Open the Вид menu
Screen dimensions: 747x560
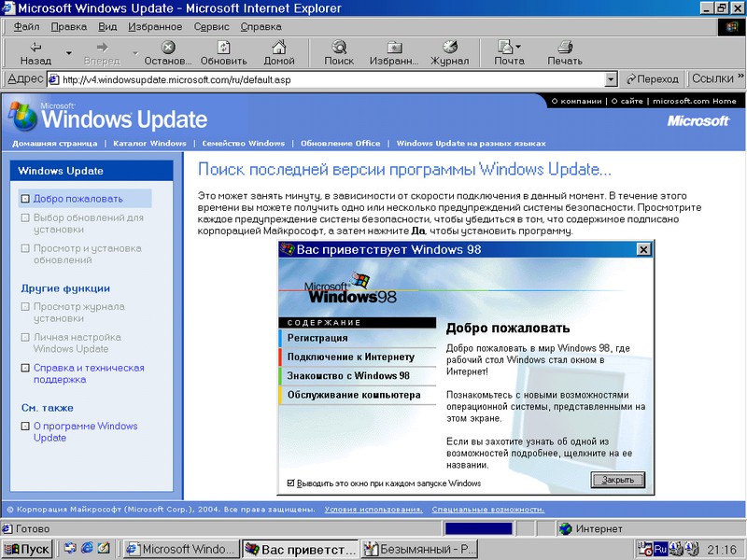(x=107, y=27)
